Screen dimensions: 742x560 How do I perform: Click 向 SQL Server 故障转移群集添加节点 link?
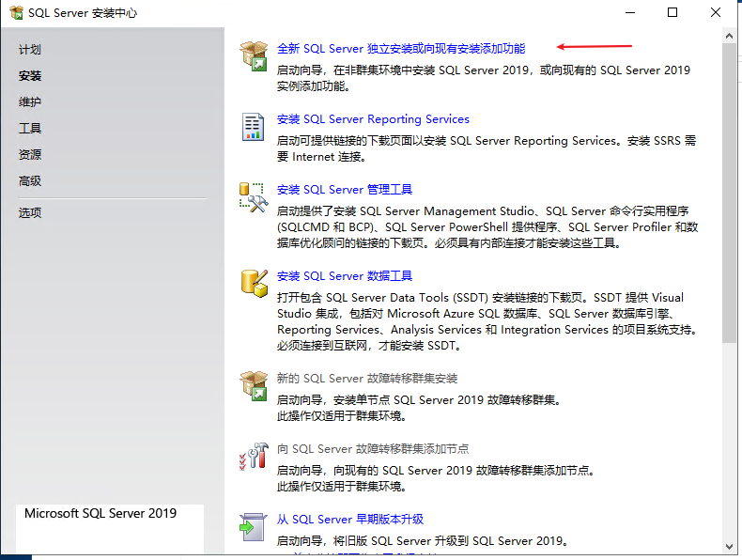[373, 449]
